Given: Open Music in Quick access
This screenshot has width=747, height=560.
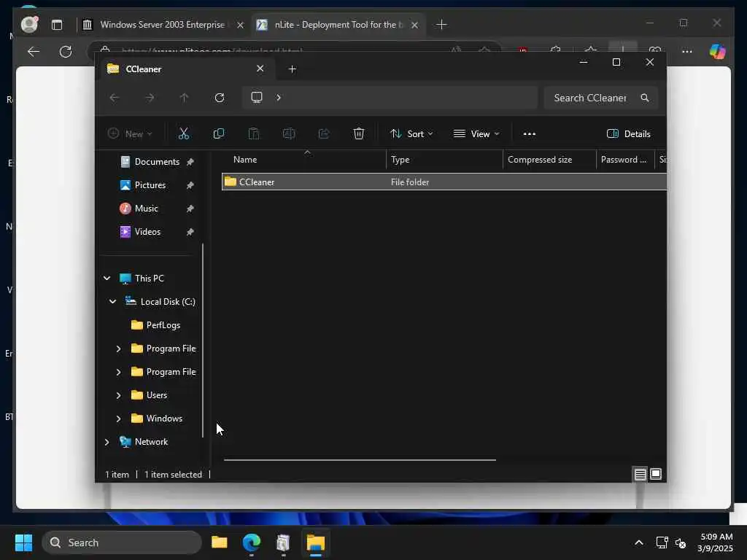Looking at the screenshot, I should pyautogui.click(x=146, y=209).
